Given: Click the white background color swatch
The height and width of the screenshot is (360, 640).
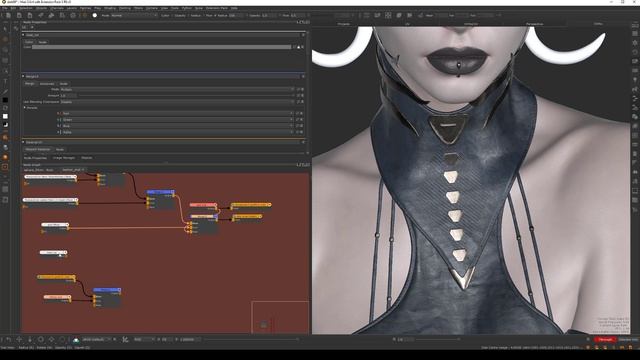Looking at the screenshot, I should click(x=5, y=116).
